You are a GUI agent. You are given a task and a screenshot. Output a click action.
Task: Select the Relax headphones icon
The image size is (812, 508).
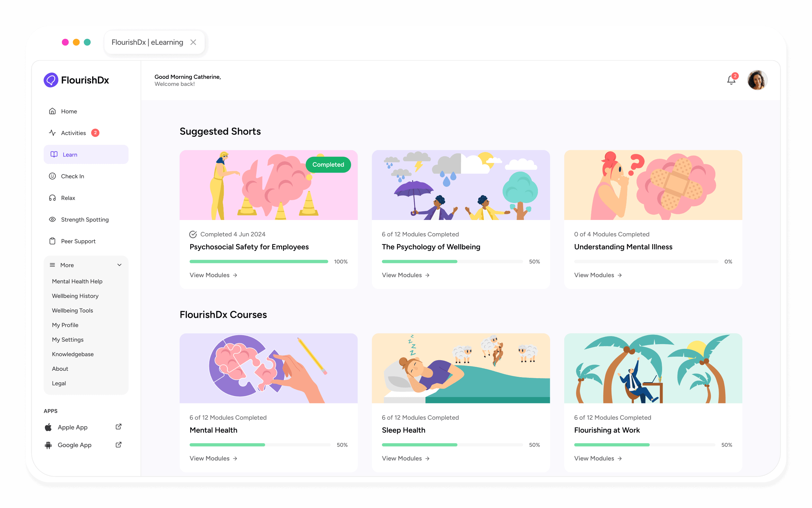[x=52, y=198]
